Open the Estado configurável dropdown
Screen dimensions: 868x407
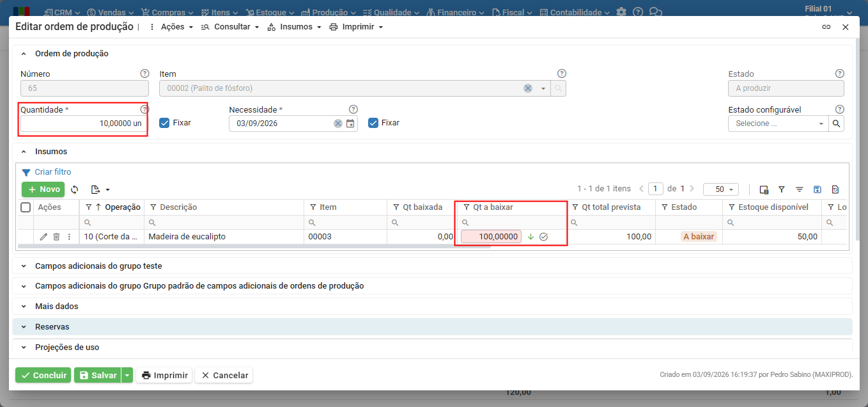click(x=779, y=124)
